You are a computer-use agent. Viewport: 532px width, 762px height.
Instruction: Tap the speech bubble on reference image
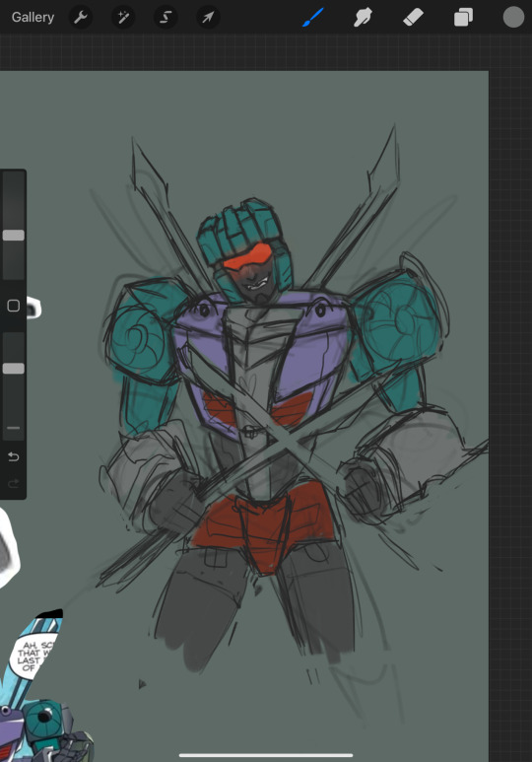(33, 656)
